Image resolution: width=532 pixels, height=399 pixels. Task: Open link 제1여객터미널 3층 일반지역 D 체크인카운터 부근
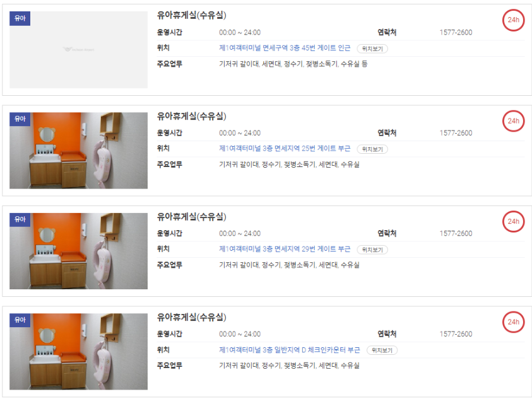(x=290, y=349)
